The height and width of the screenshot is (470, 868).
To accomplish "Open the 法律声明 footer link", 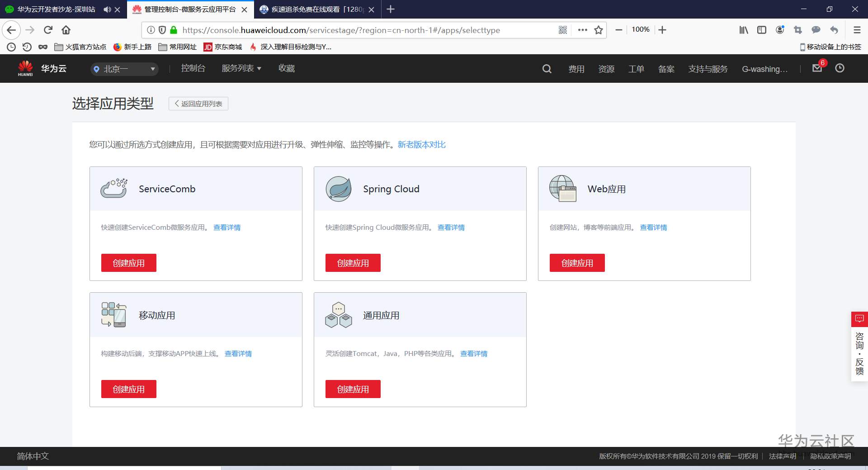I will point(783,456).
